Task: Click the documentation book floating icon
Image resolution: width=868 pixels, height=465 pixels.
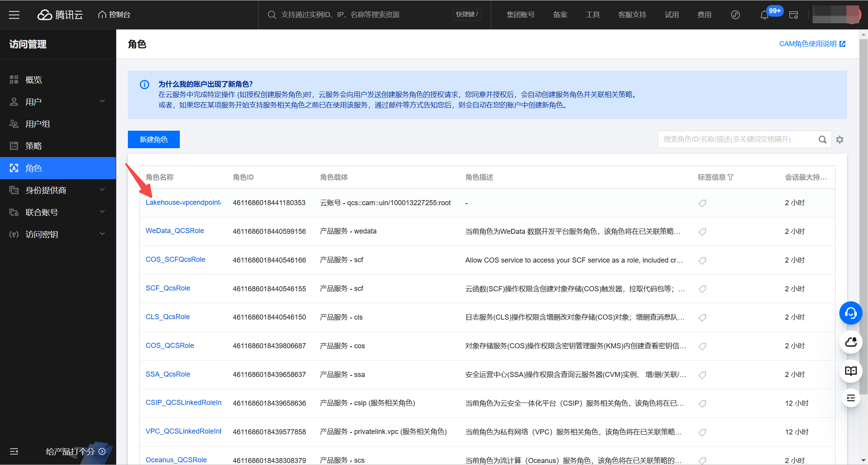Action: point(851,371)
